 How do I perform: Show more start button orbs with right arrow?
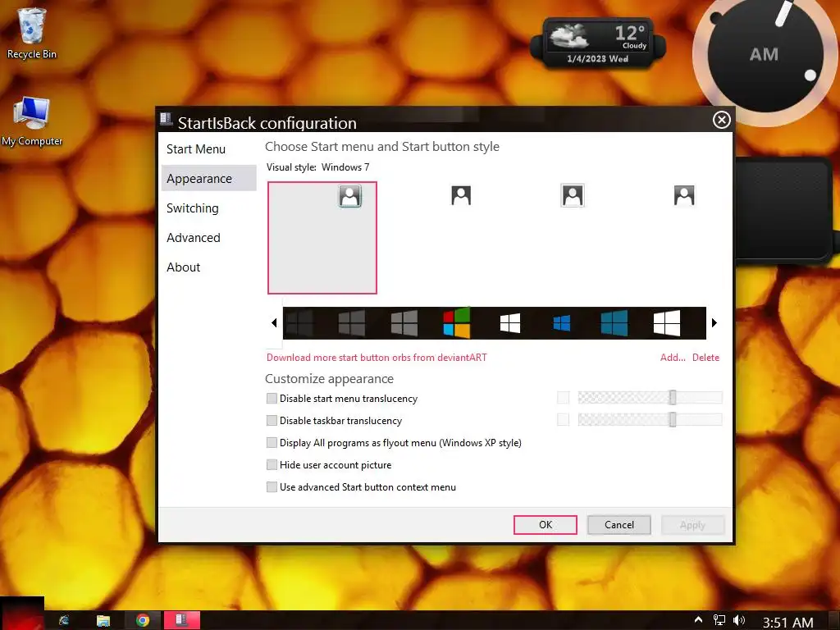tap(714, 323)
